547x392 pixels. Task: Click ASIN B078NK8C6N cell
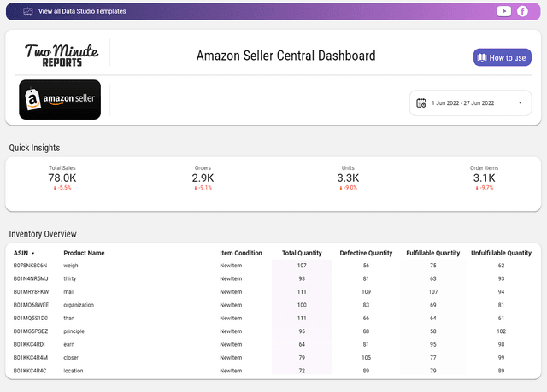(30, 266)
